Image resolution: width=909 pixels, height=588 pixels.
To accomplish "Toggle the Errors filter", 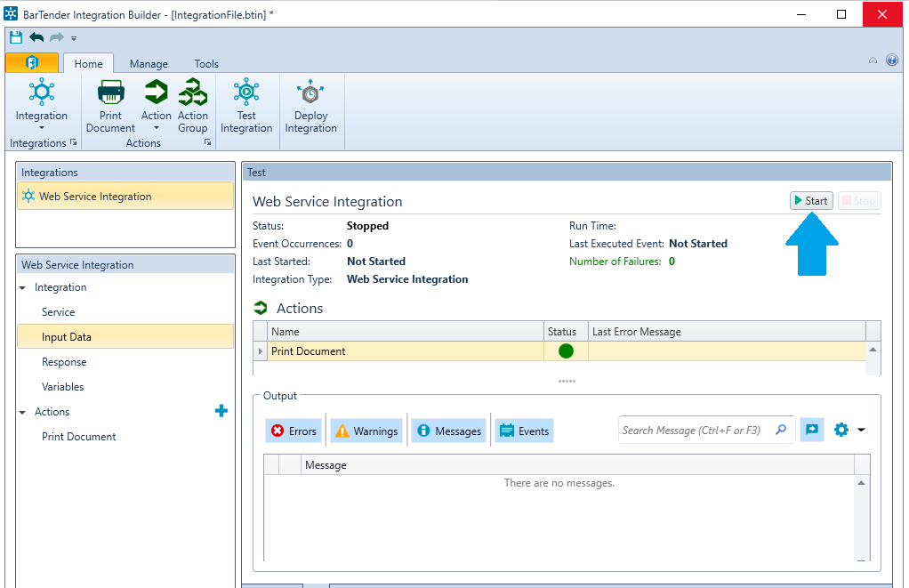I will (x=294, y=431).
